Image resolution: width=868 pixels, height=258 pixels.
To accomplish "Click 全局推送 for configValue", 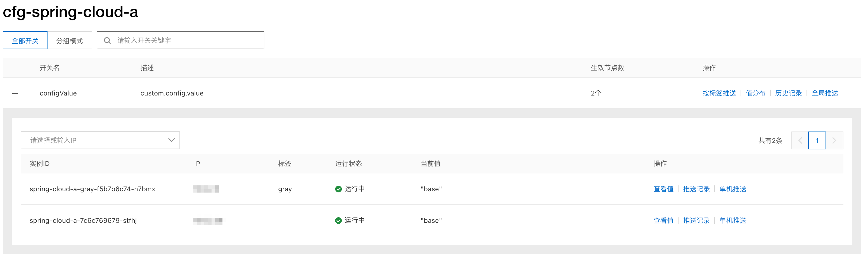I will (x=825, y=93).
